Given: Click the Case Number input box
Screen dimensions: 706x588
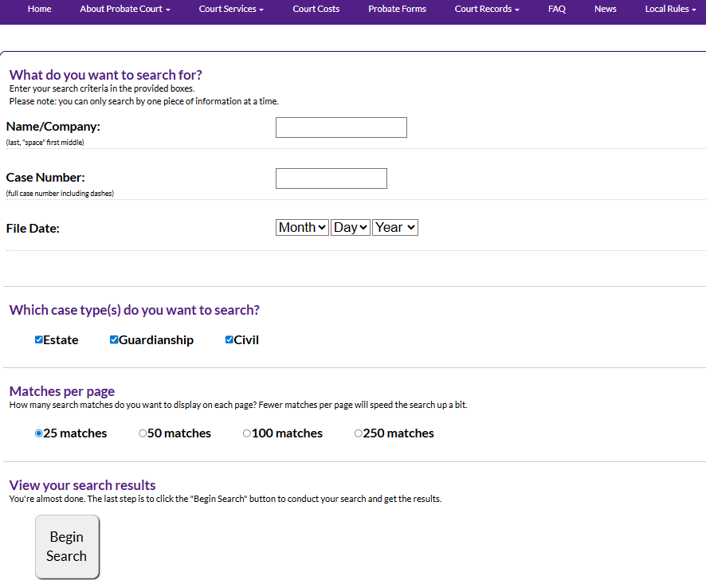Looking at the screenshot, I should tap(331, 178).
